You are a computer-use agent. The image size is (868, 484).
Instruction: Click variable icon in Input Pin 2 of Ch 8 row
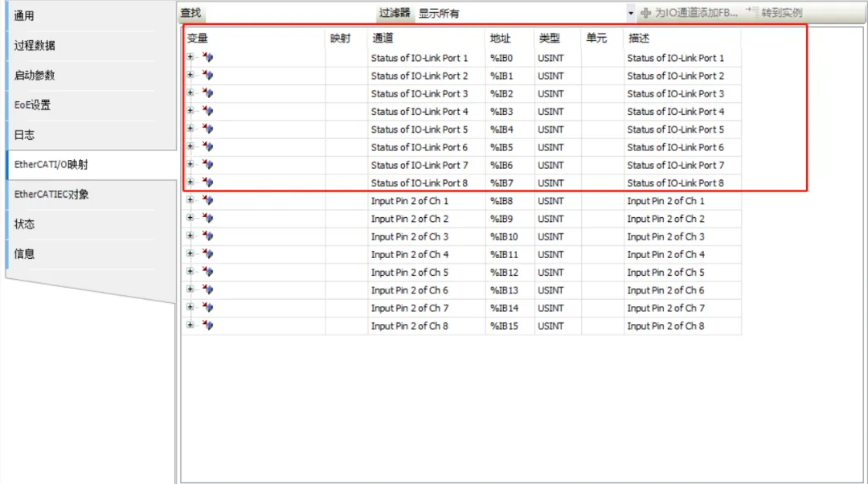pos(208,325)
